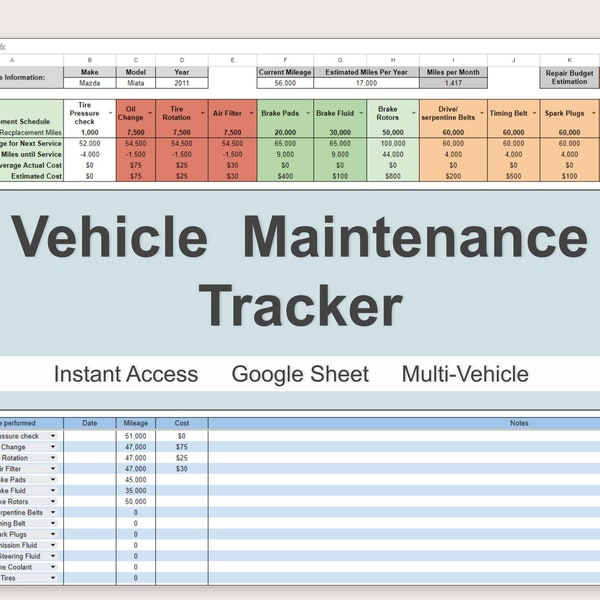Select the 35,000 mileage cell in the log
This screenshot has width=600, height=600.
(136, 491)
